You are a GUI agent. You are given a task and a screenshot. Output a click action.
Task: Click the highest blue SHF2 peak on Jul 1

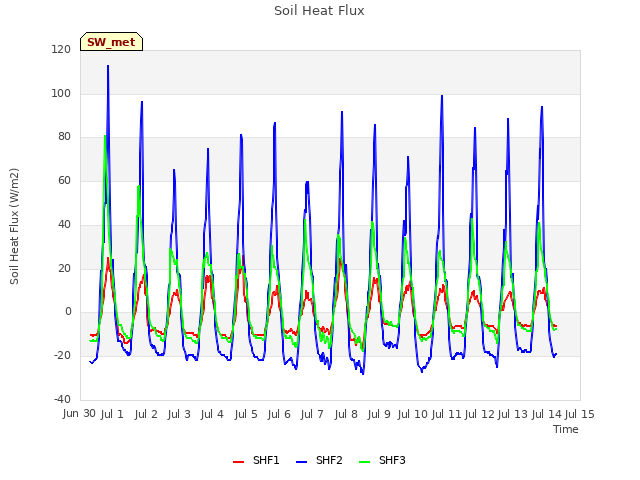click(x=108, y=66)
